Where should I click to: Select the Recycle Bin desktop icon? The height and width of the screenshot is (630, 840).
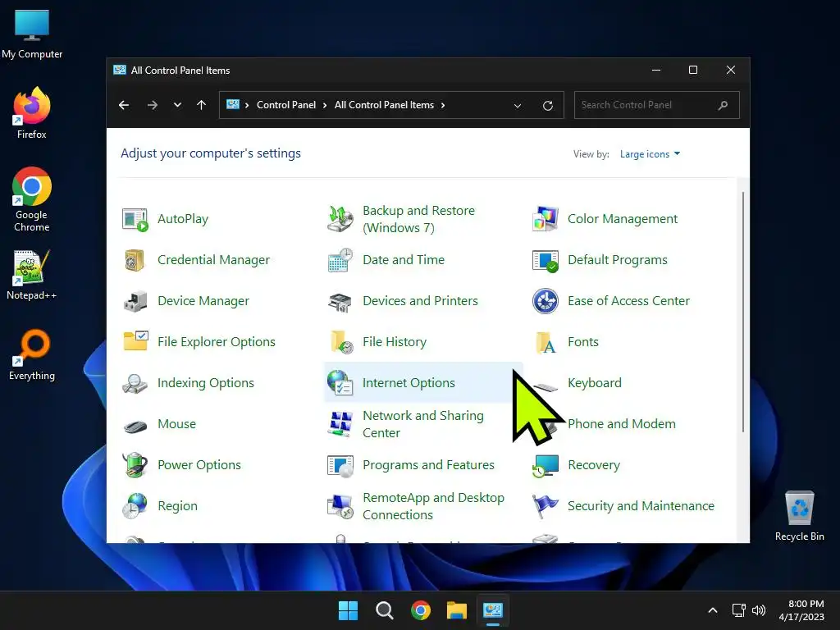tap(799, 517)
